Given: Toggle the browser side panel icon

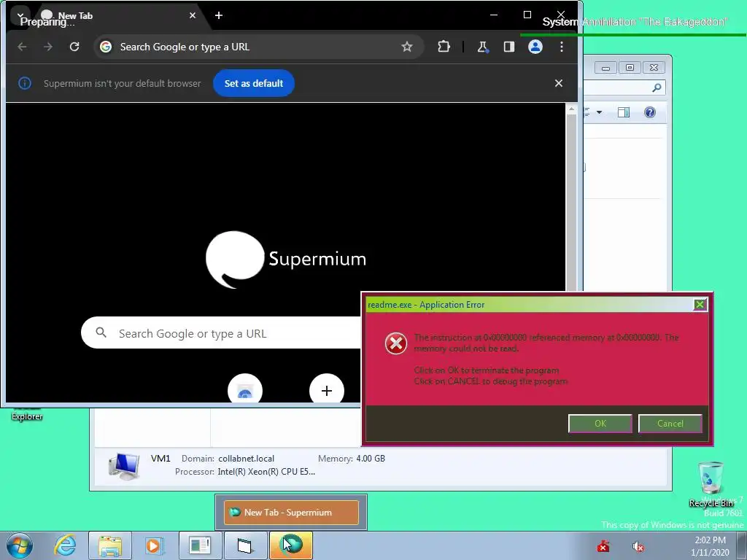Looking at the screenshot, I should pos(508,47).
